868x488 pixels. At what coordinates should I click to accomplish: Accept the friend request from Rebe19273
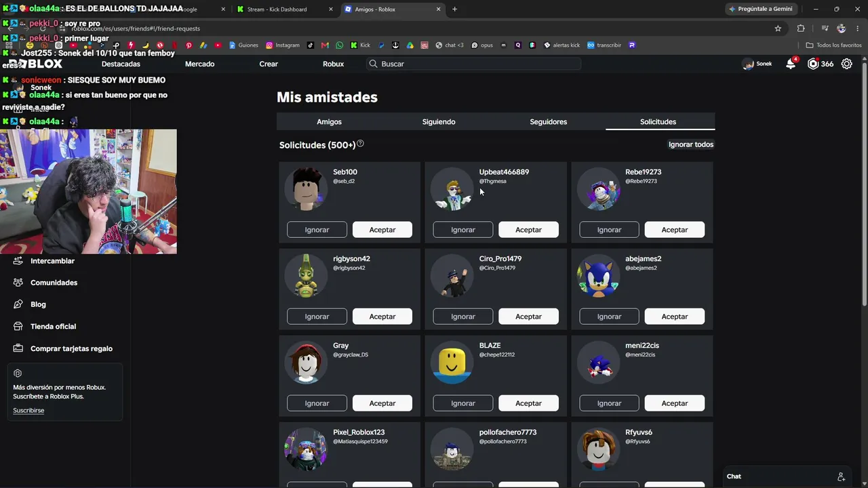(675, 230)
